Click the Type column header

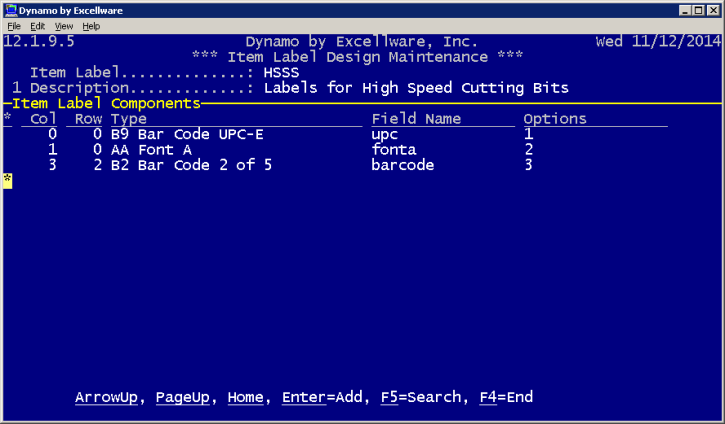pyautogui.click(x=129, y=119)
